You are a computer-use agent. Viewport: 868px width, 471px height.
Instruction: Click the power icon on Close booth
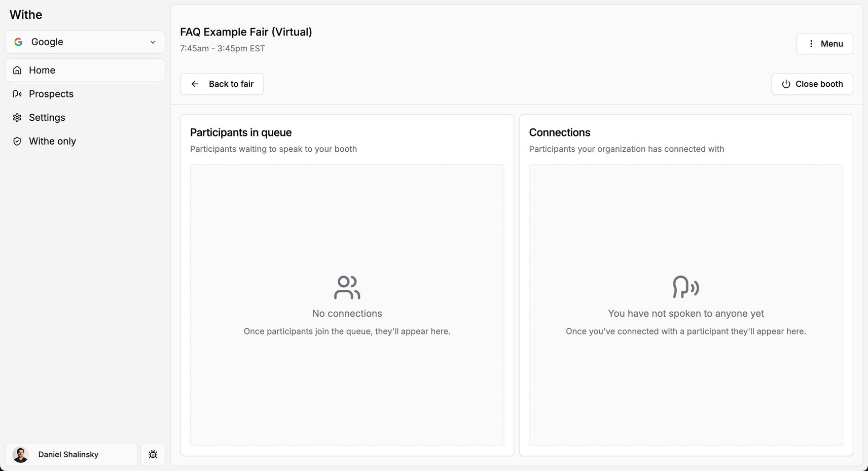tap(786, 84)
